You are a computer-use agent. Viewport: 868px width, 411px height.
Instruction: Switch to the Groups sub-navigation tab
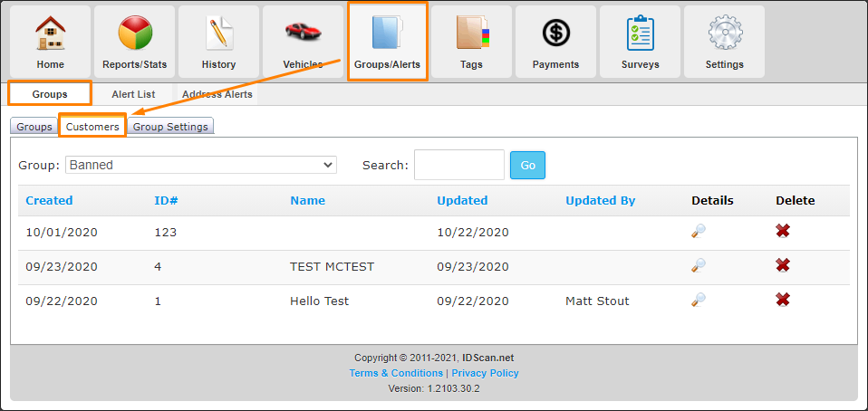point(50,94)
